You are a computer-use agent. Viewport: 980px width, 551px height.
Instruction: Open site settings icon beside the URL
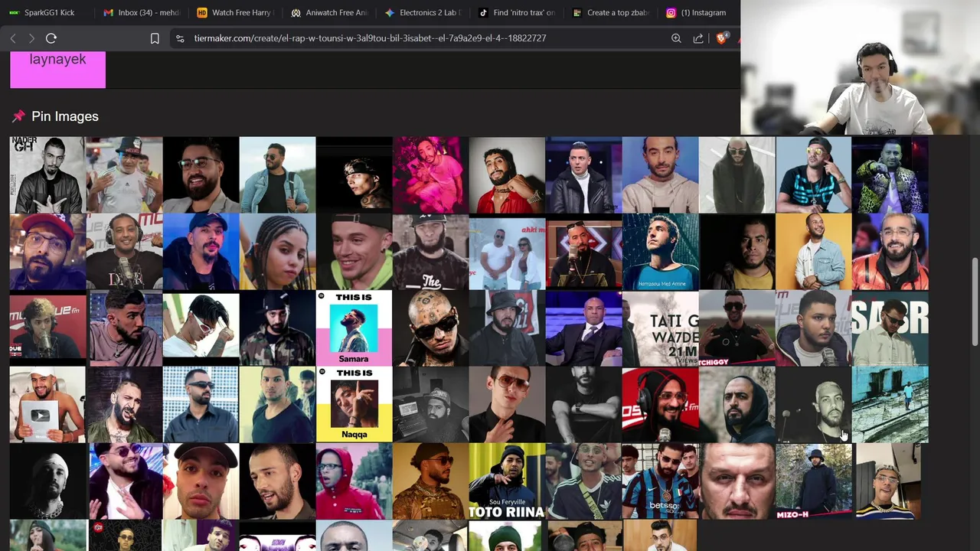click(180, 38)
